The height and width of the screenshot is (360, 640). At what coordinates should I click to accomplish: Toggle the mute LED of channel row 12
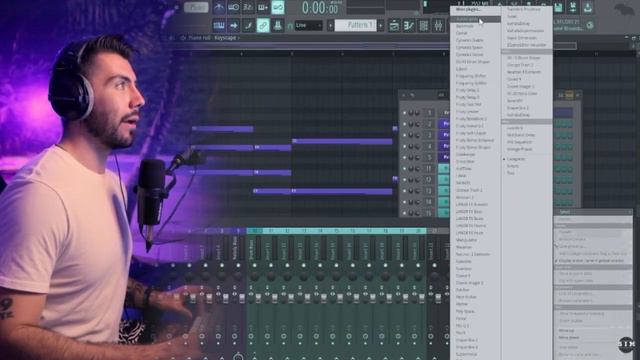point(404,180)
